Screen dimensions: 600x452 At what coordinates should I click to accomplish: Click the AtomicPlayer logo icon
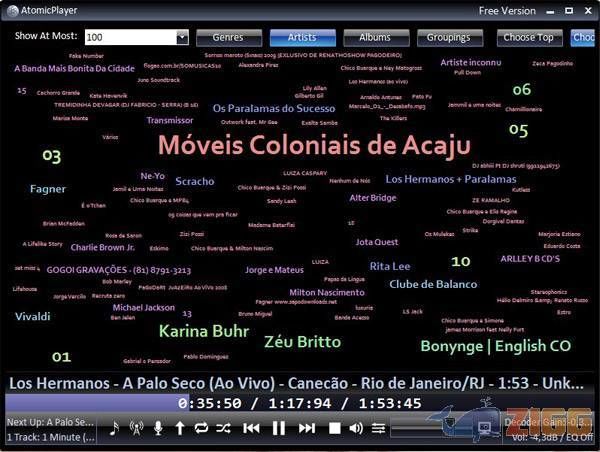(13, 11)
